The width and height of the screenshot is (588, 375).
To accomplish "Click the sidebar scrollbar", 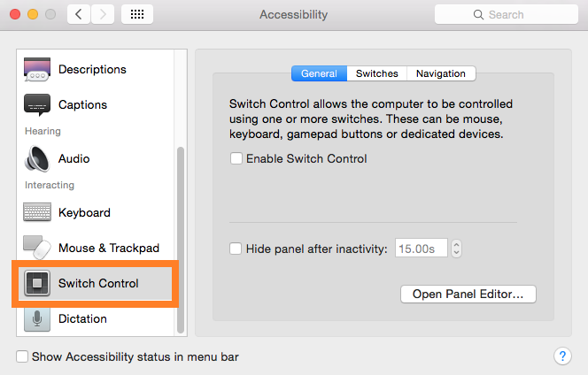I will [182, 239].
